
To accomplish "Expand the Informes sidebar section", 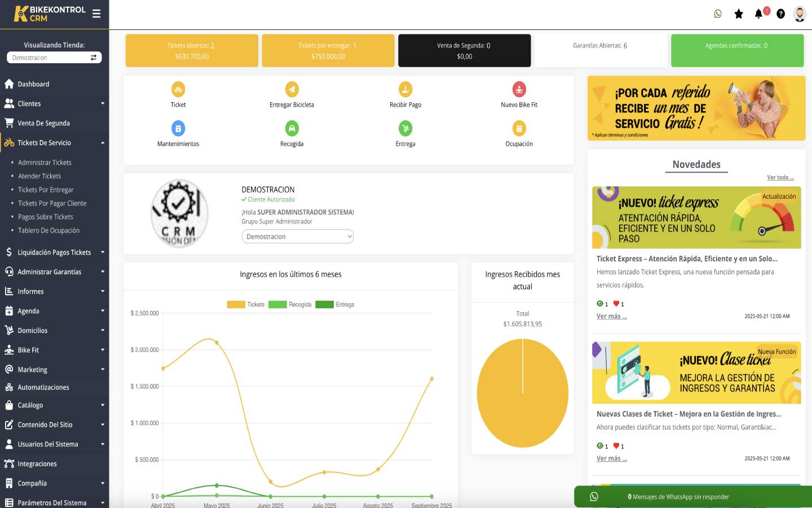I will coord(29,291).
